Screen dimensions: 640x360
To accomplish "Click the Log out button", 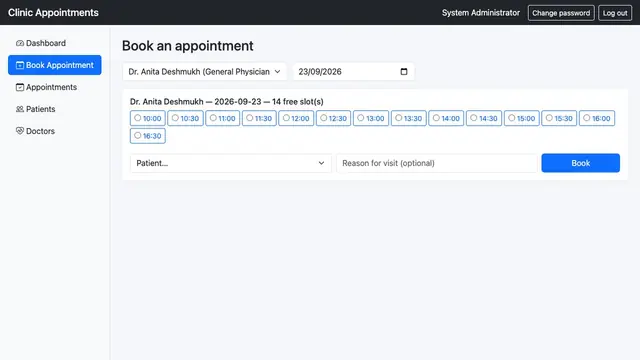I will [615, 13].
